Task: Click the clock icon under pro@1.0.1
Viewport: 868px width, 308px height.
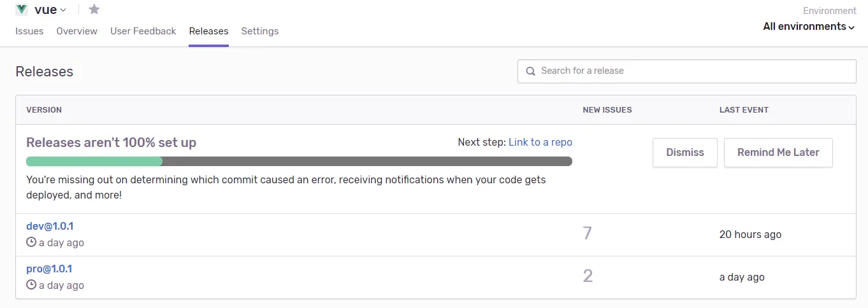Action: [31, 284]
